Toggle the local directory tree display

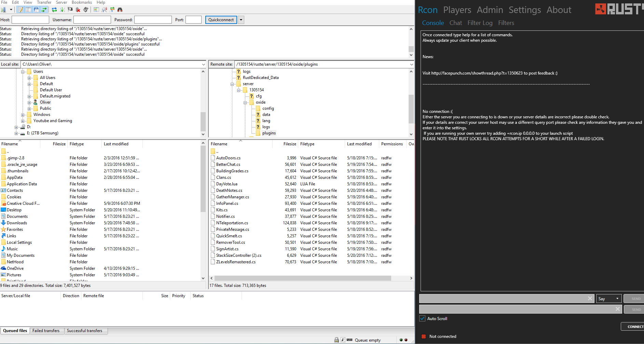click(28, 10)
